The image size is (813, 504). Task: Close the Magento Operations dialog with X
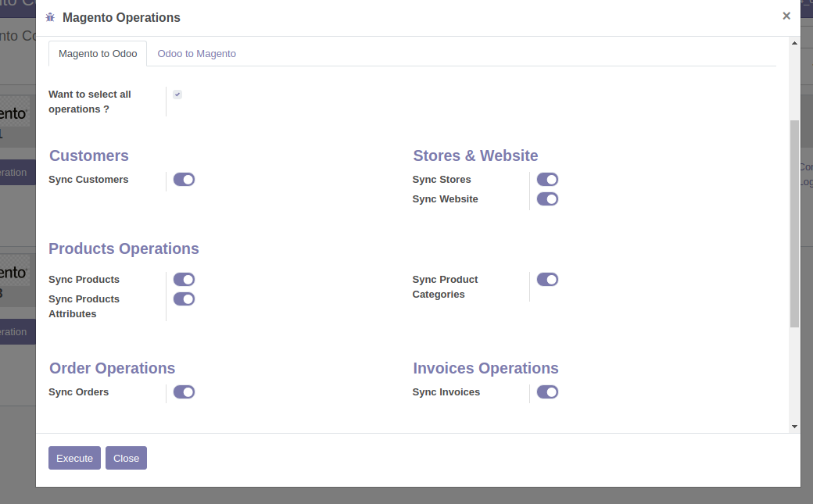coord(786,16)
